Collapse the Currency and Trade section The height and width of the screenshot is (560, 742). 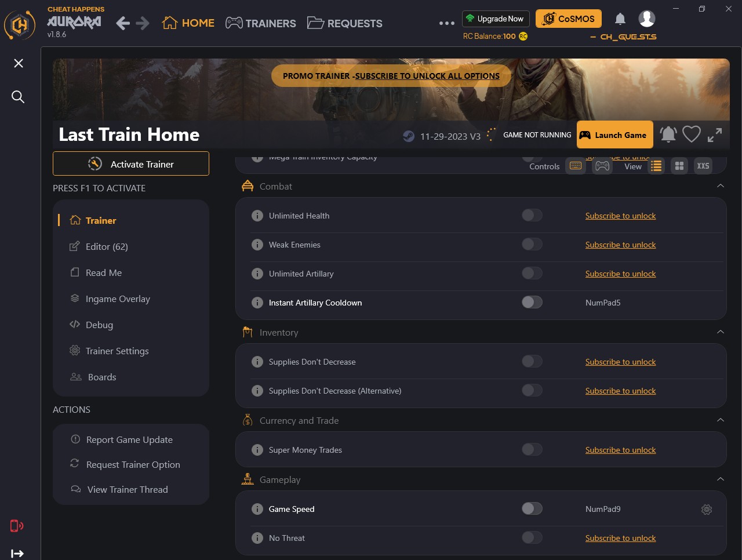(721, 420)
